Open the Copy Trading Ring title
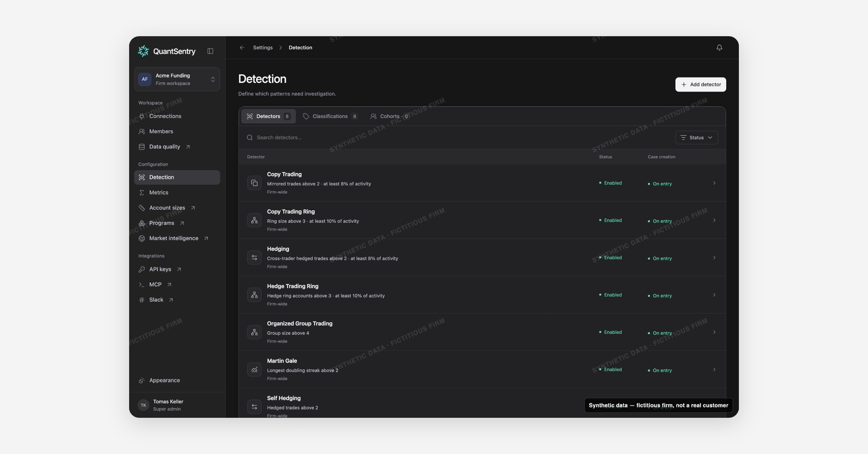Image resolution: width=868 pixels, height=454 pixels. [291, 212]
